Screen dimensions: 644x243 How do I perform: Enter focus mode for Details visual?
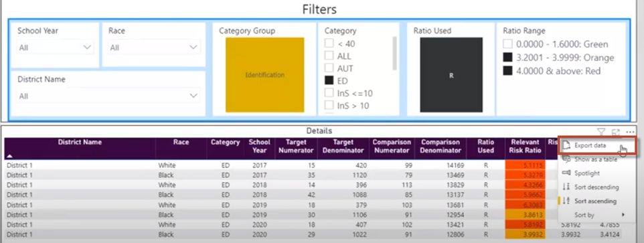[x=615, y=132]
